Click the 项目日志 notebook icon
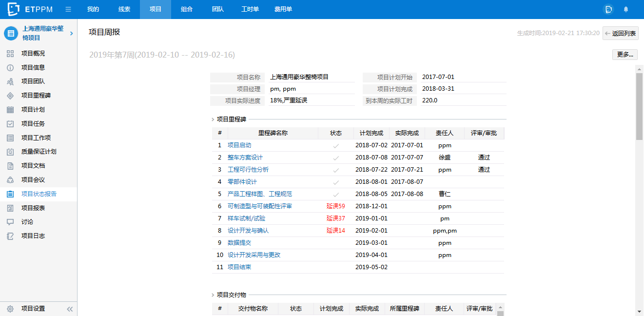The width and height of the screenshot is (644, 316). point(10,236)
